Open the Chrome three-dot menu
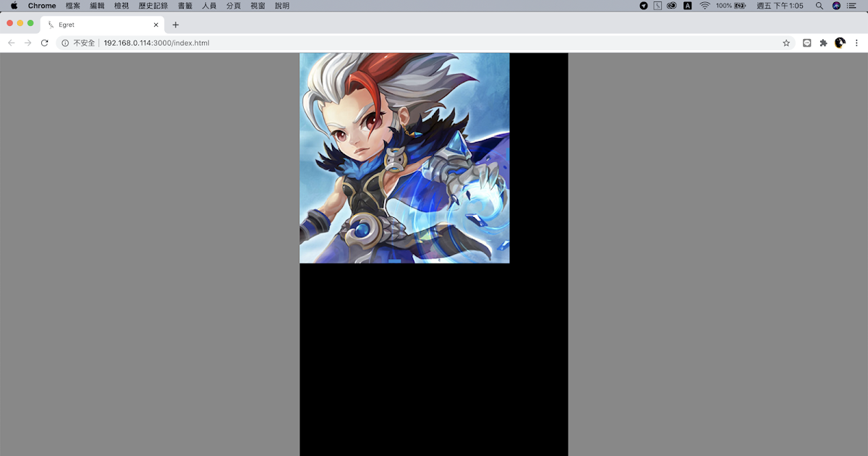The width and height of the screenshot is (868, 456). click(x=857, y=43)
